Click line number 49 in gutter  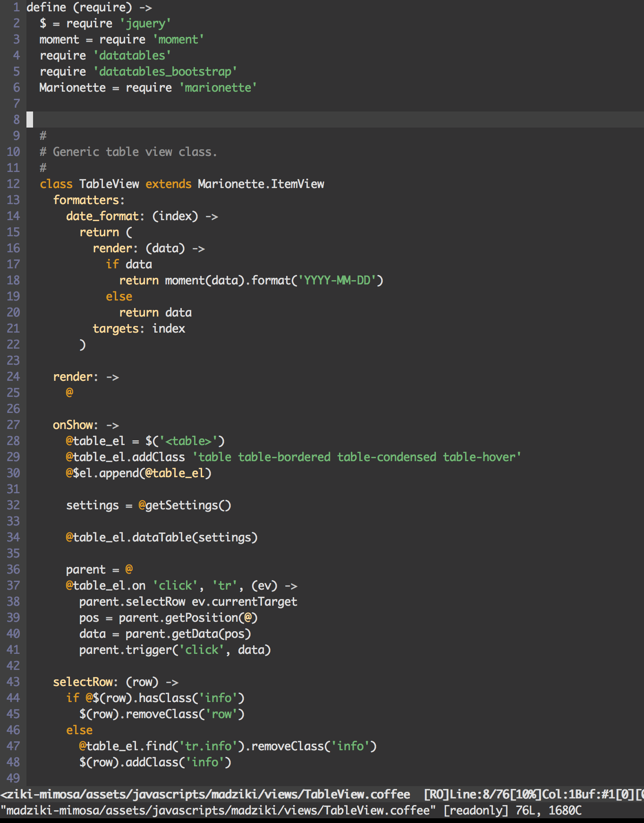pyautogui.click(x=13, y=778)
